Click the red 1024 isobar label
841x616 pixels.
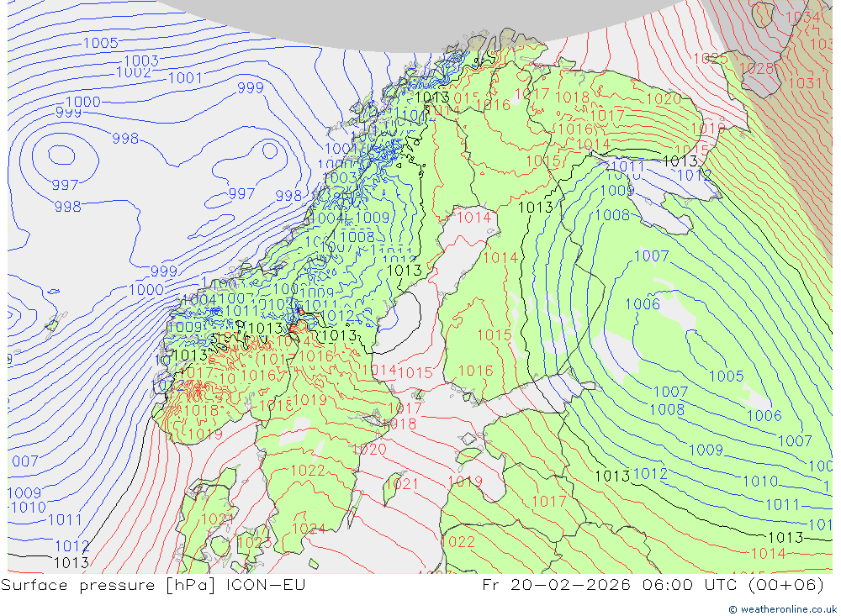click(x=309, y=529)
